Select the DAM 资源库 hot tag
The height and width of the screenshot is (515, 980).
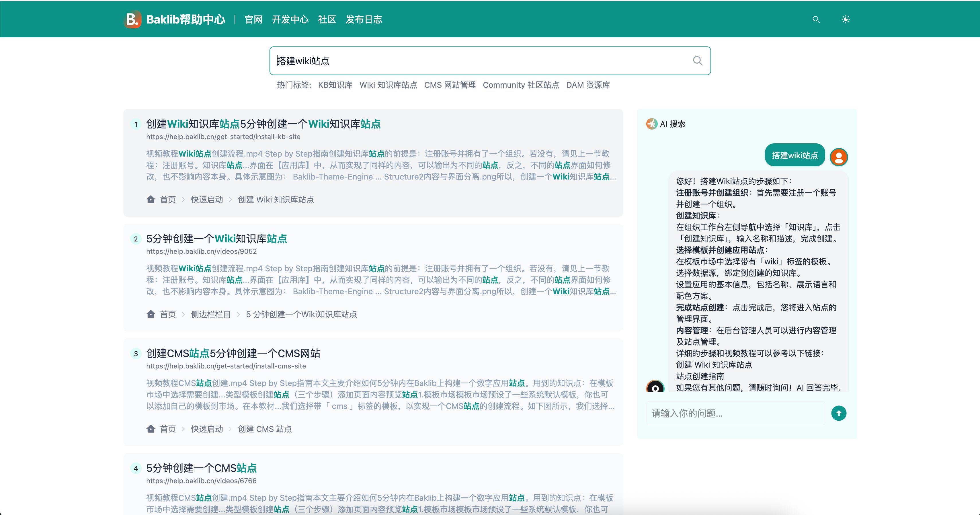[588, 85]
